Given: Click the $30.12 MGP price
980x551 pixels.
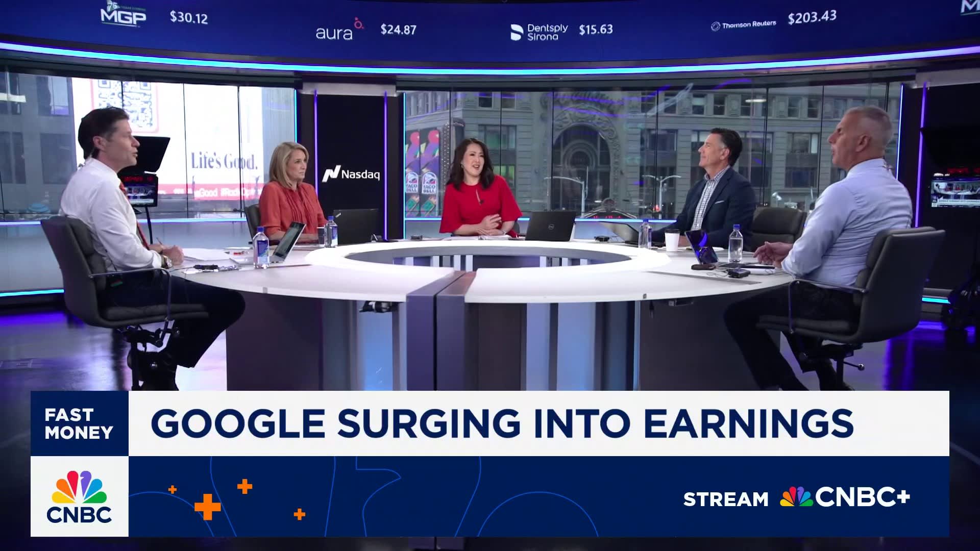Looking at the screenshot, I should pyautogui.click(x=189, y=18).
